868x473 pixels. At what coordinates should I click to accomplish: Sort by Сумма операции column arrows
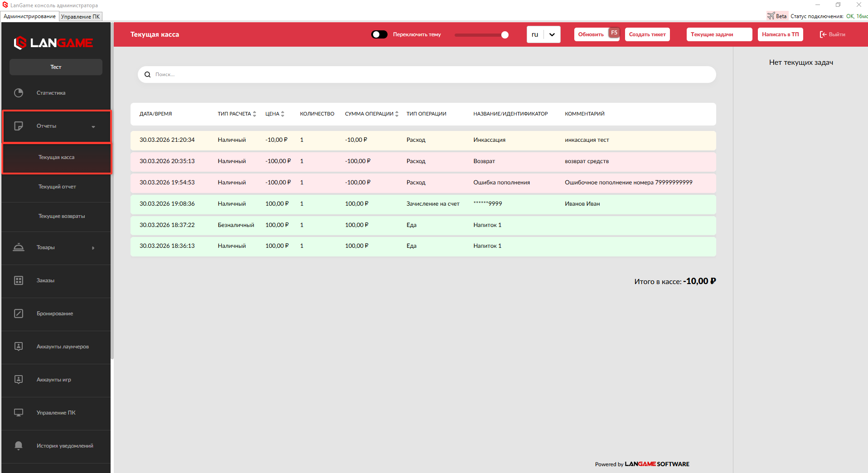pyautogui.click(x=397, y=114)
